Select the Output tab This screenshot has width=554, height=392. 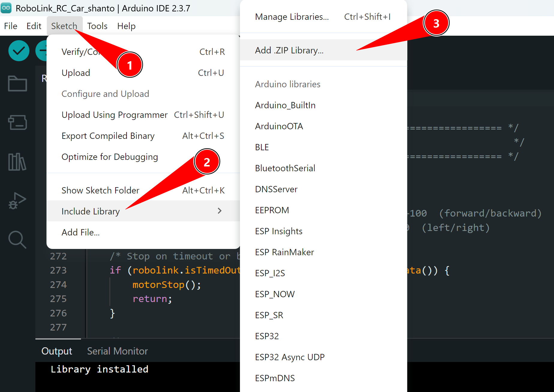(x=56, y=351)
